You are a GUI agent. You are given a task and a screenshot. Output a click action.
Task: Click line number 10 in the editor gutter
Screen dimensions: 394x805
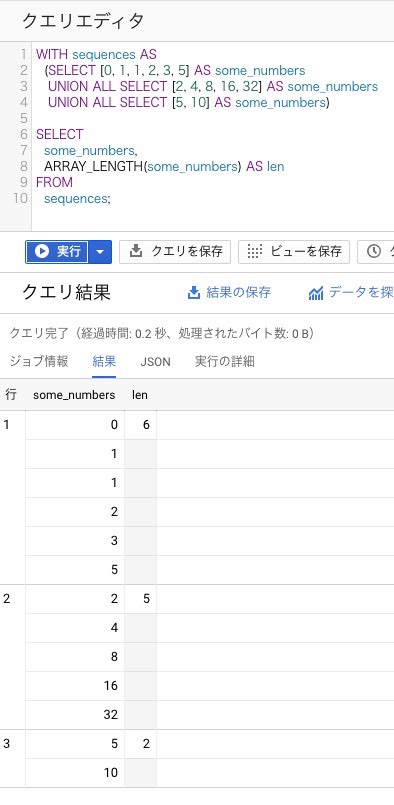(20, 198)
